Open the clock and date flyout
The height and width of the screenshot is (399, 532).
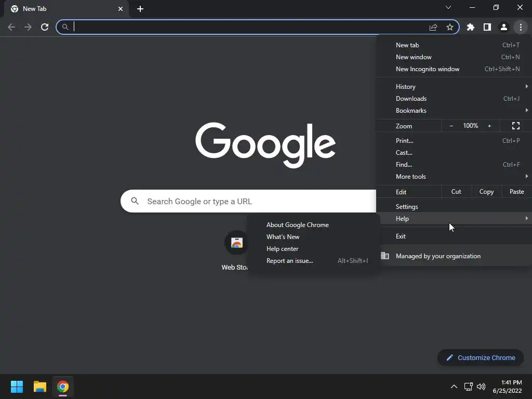(507, 387)
